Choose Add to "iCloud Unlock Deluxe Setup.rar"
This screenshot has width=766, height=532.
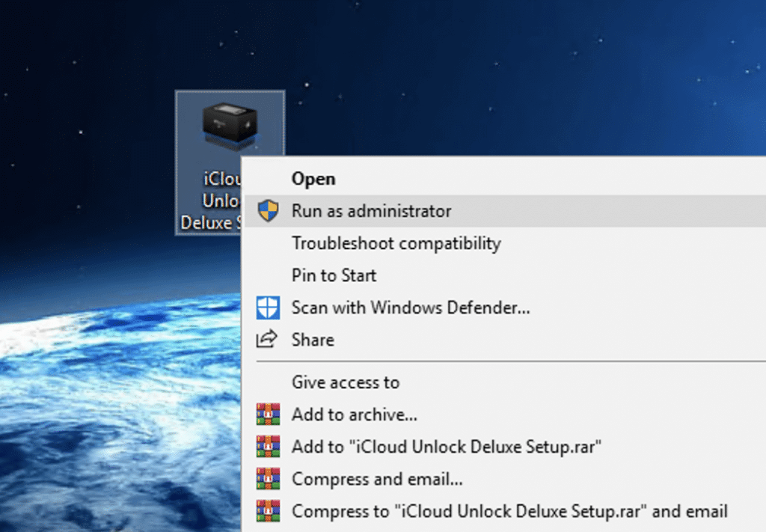tap(447, 447)
